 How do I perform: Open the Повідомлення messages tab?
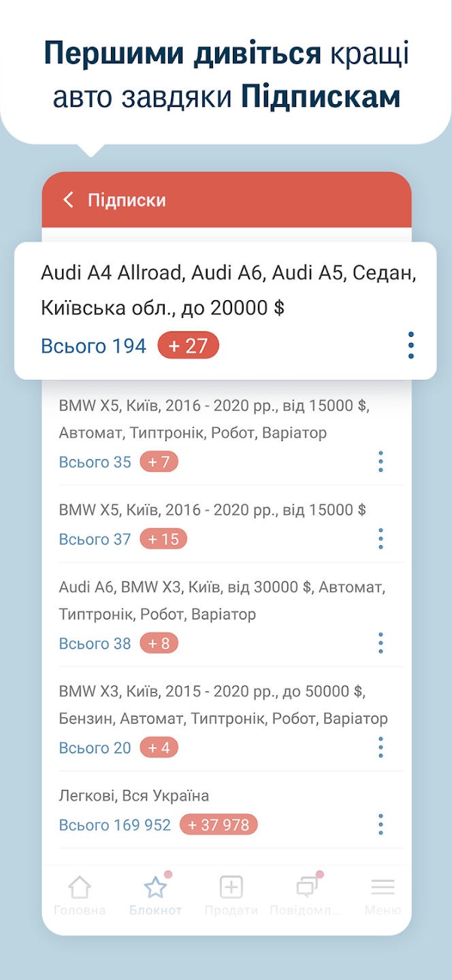click(x=307, y=895)
